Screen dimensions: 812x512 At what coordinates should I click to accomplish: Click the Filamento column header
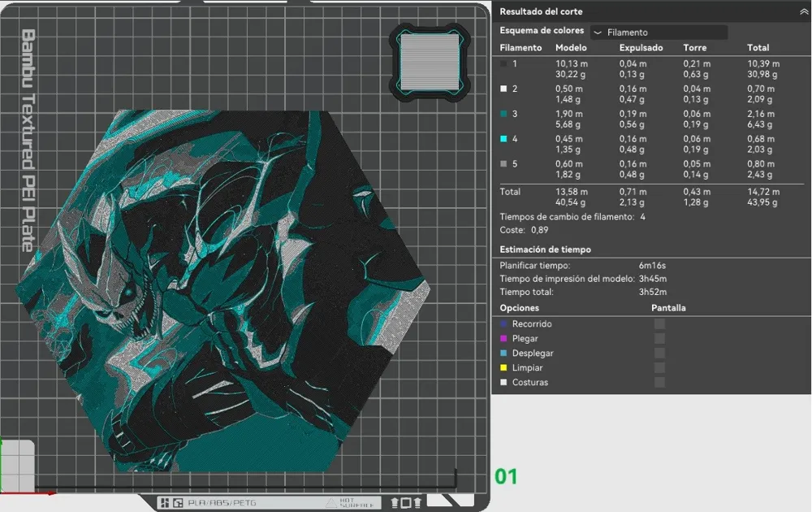click(x=520, y=48)
